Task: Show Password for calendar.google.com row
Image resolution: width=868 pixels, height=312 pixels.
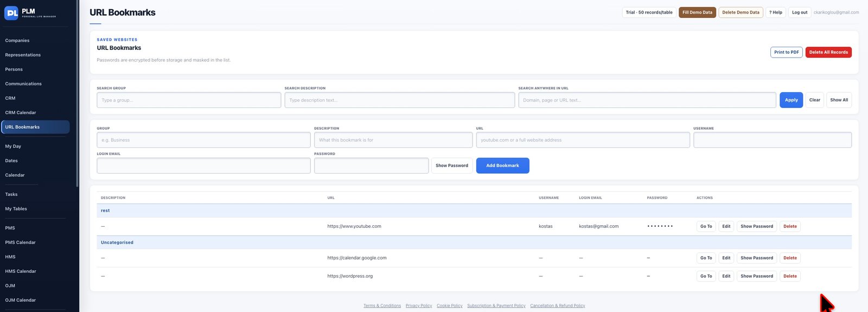Action: [x=756, y=258]
